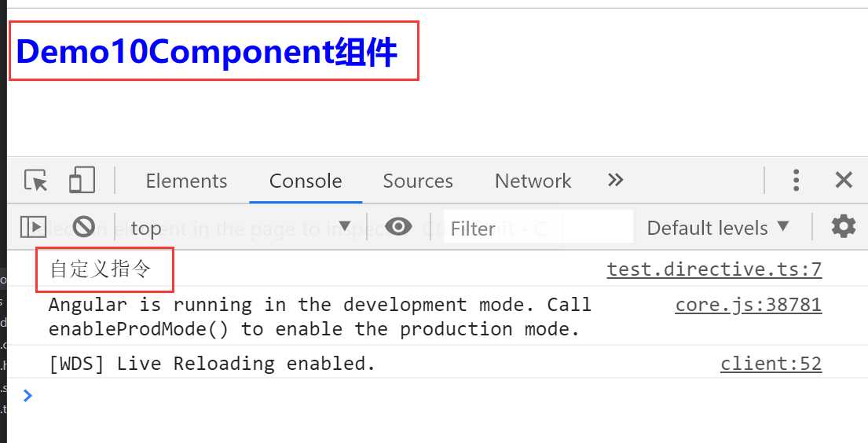Open the test.directive.ts:7 source link
The image size is (868, 443).
[714, 269]
